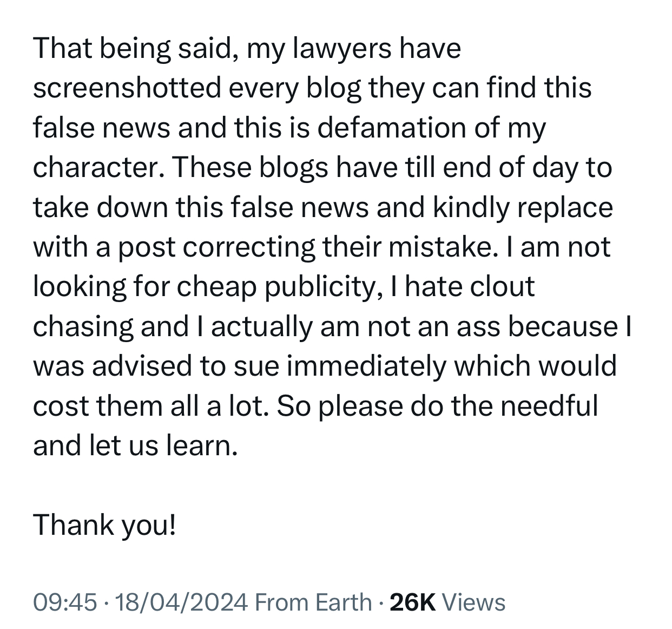Click the 09:45 timestamp
672x629 pixels.
pyautogui.click(x=65, y=602)
